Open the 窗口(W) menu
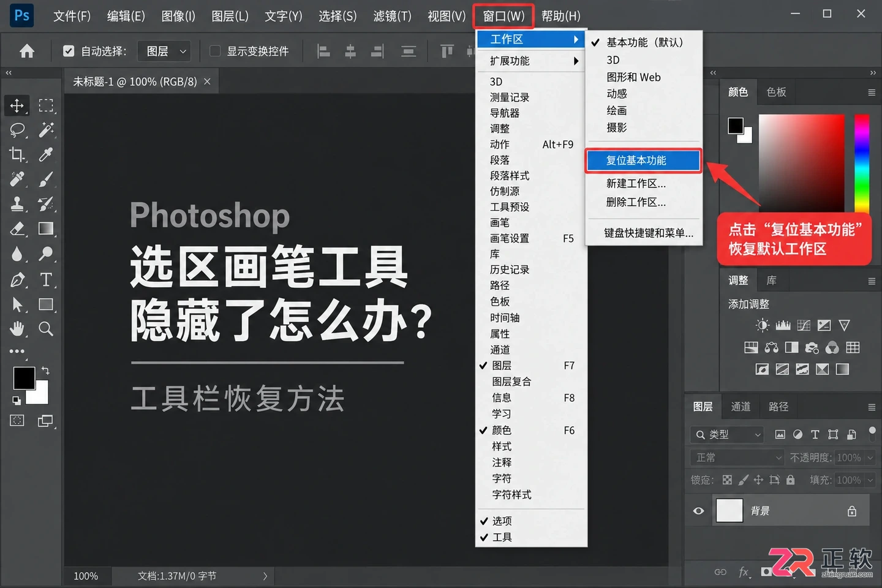 pos(503,16)
